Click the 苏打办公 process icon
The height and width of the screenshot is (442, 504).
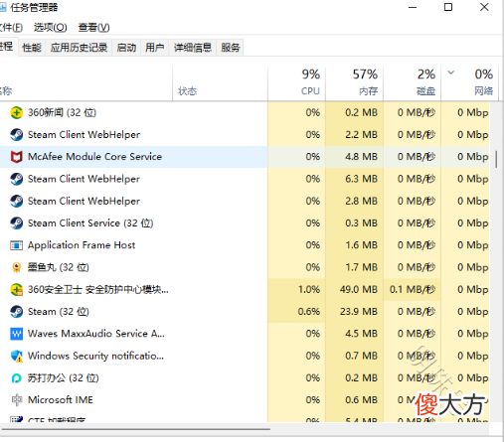(x=16, y=378)
